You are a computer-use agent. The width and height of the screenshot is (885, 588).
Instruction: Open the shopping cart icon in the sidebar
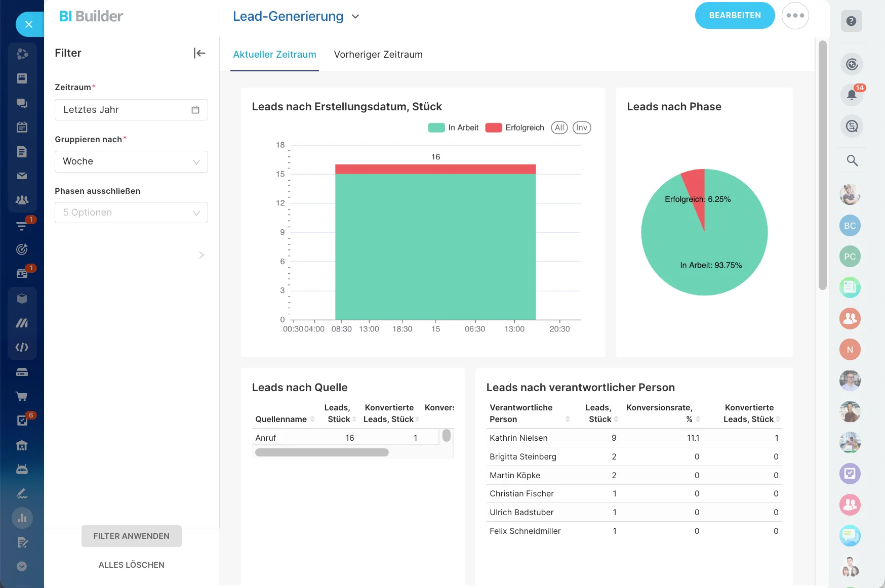tap(22, 396)
